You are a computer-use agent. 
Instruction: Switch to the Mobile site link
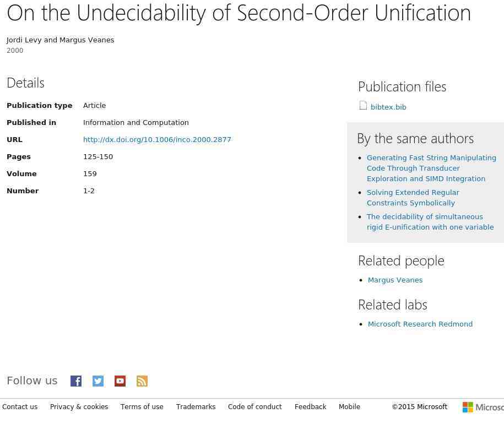click(349, 407)
